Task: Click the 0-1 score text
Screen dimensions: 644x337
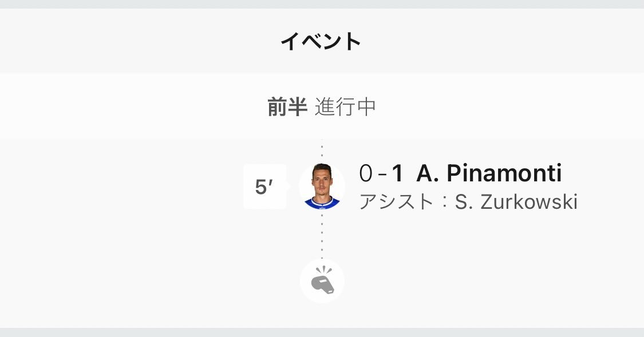Action: coord(381,173)
